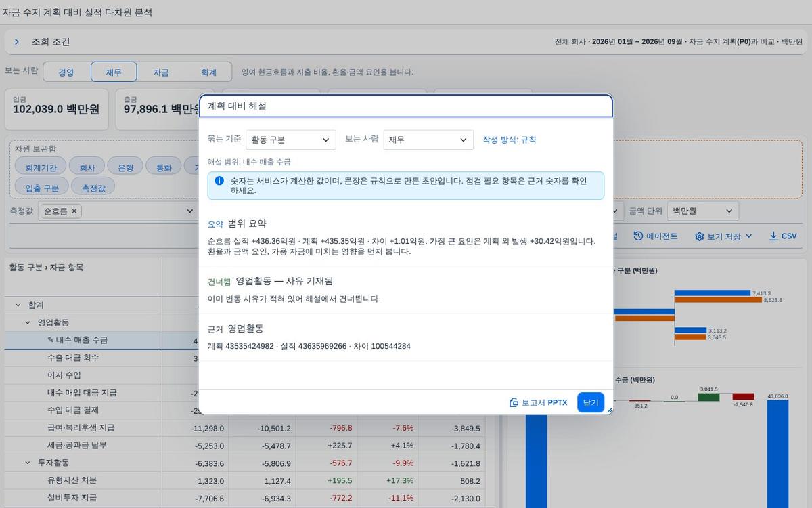Collapse the 투자활동 tree node
The image size is (812, 508).
tap(28, 463)
